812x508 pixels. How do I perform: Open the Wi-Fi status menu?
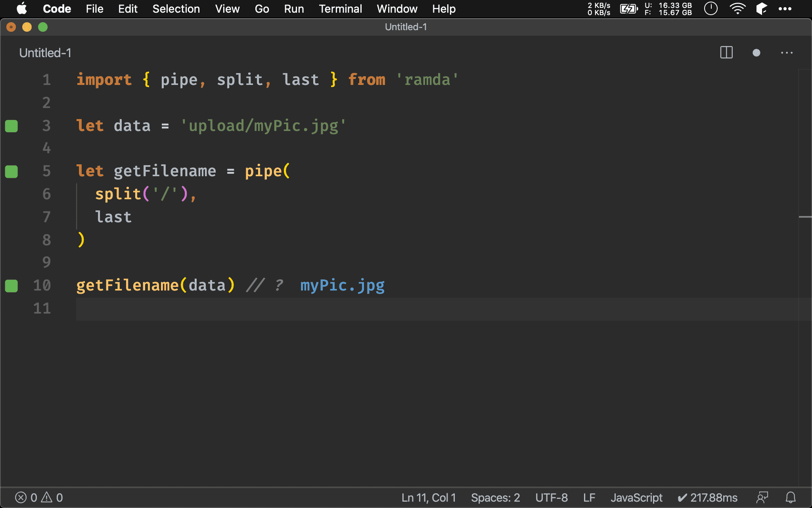737,9
